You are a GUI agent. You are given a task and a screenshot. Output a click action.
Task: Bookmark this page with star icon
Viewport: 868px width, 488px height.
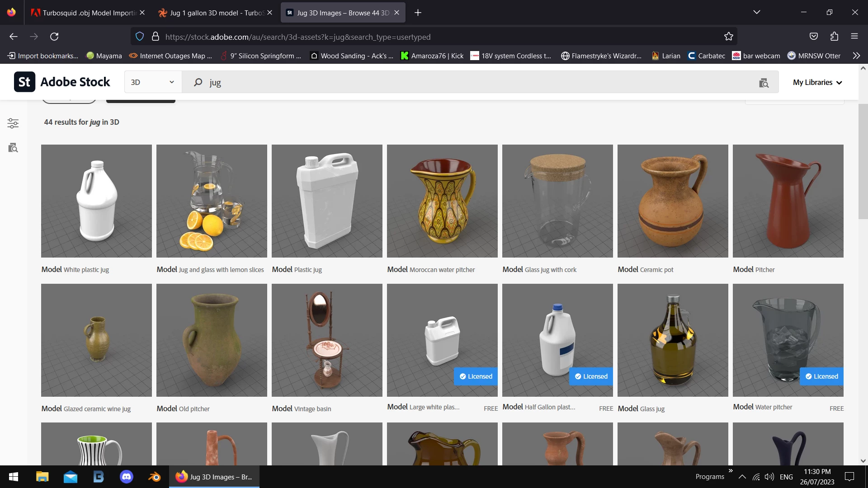tap(728, 37)
